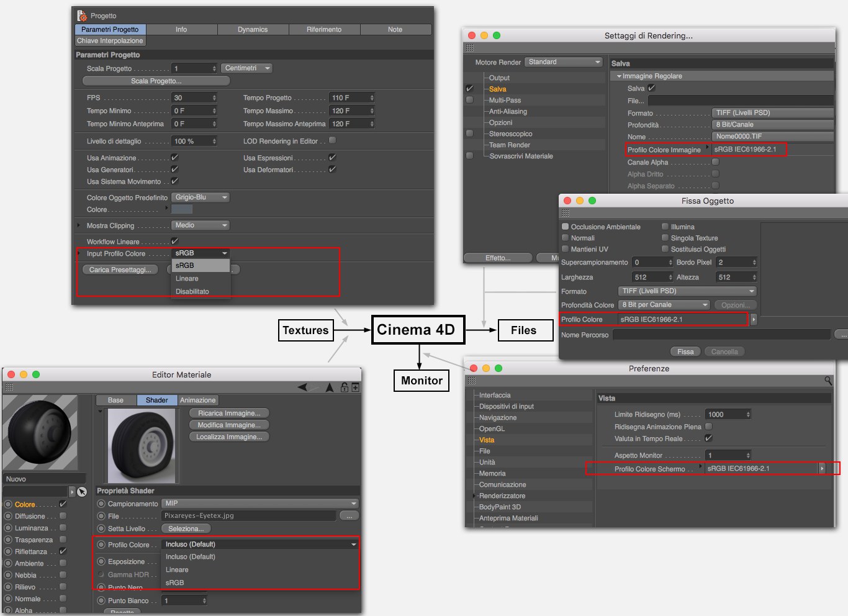The image size is (848, 616).
Task: Click Colore swatch in Progetto settings
Action: point(182,209)
